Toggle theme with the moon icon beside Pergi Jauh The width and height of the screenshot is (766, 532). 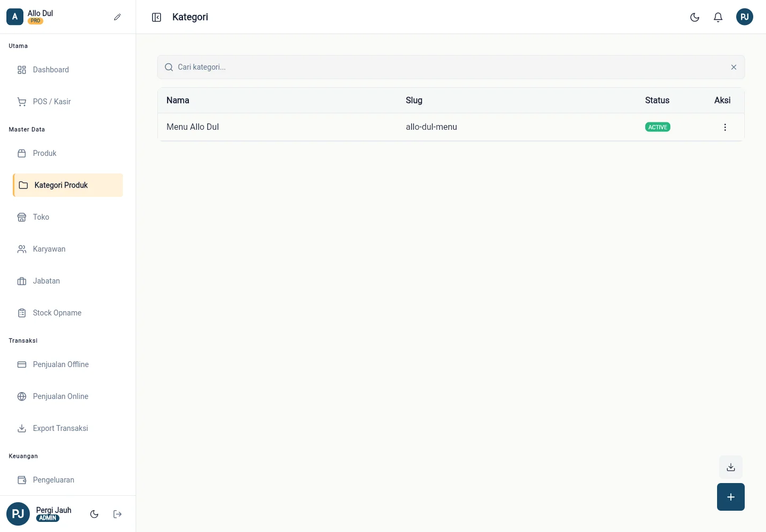pyautogui.click(x=94, y=514)
